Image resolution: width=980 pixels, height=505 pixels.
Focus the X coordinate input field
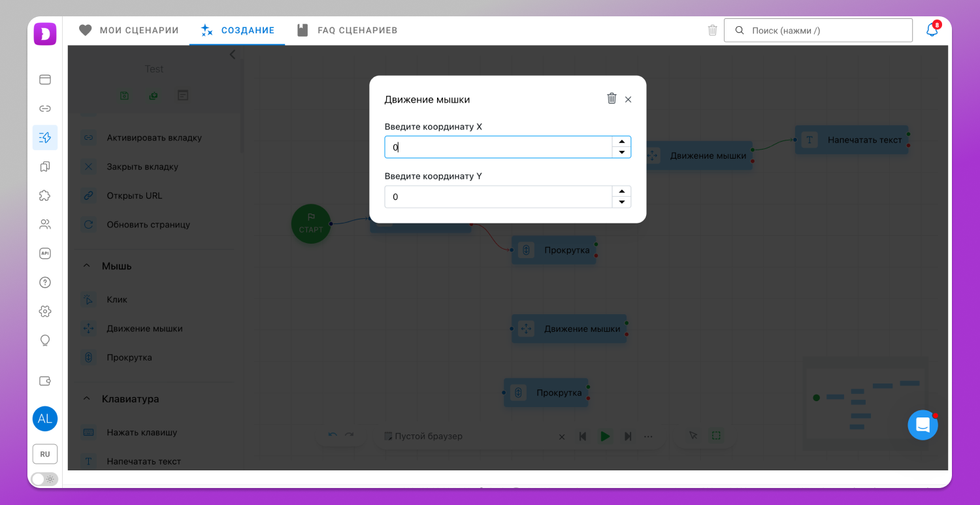pyautogui.click(x=498, y=147)
